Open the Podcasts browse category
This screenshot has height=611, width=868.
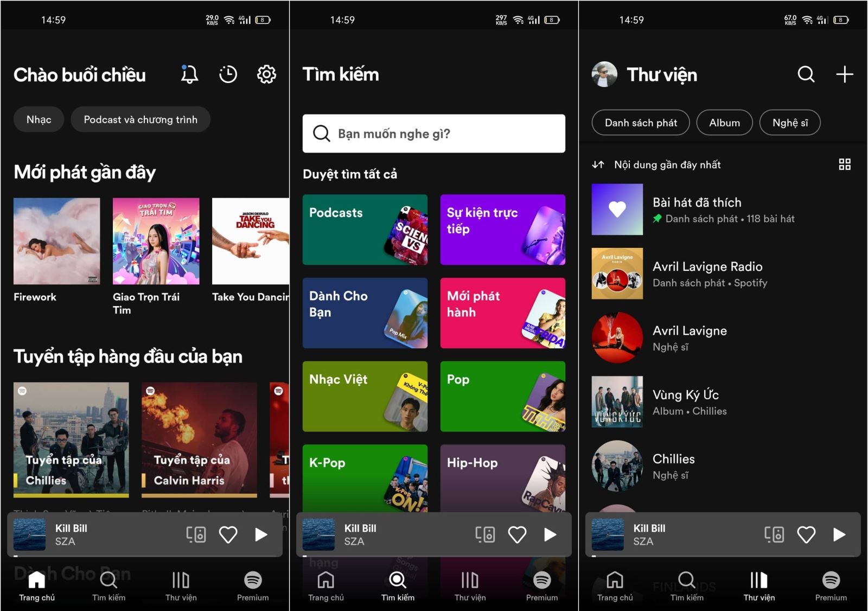[x=365, y=230]
